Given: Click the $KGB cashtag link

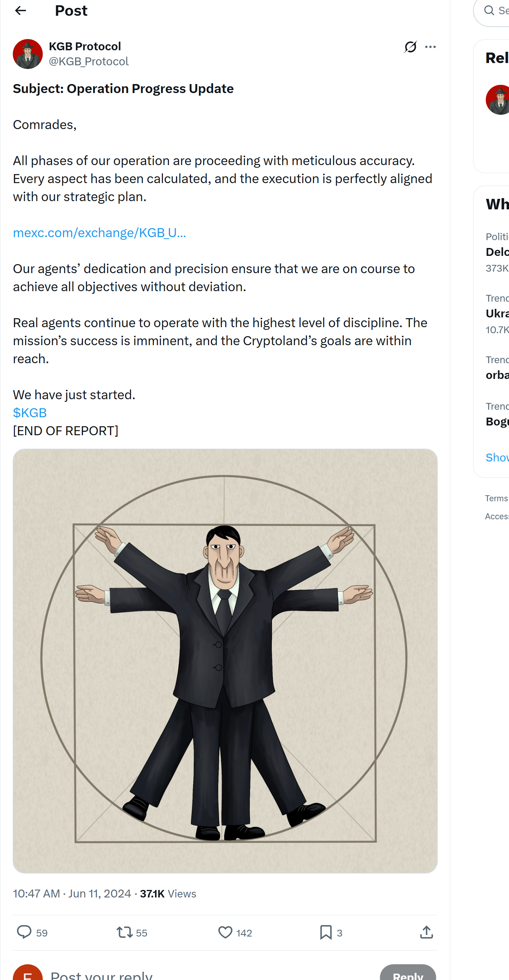Looking at the screenshot, I should pos(30,413).
